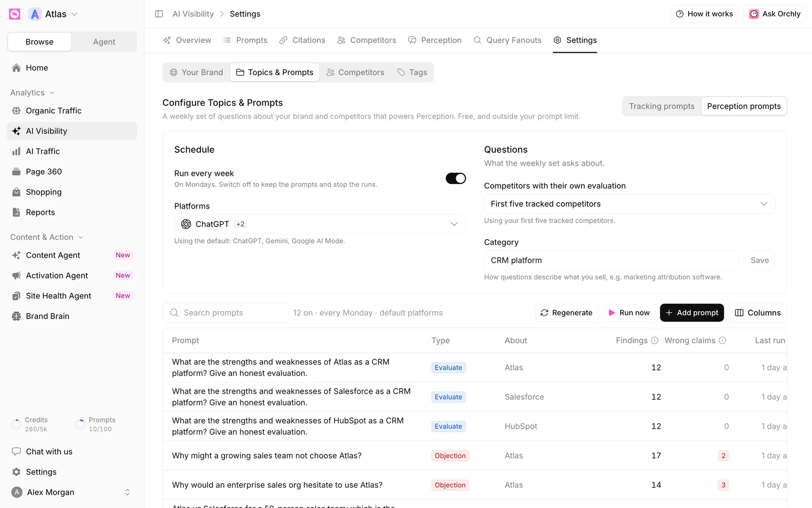Select AI Visibility sparkle icon

pos(16,131)
